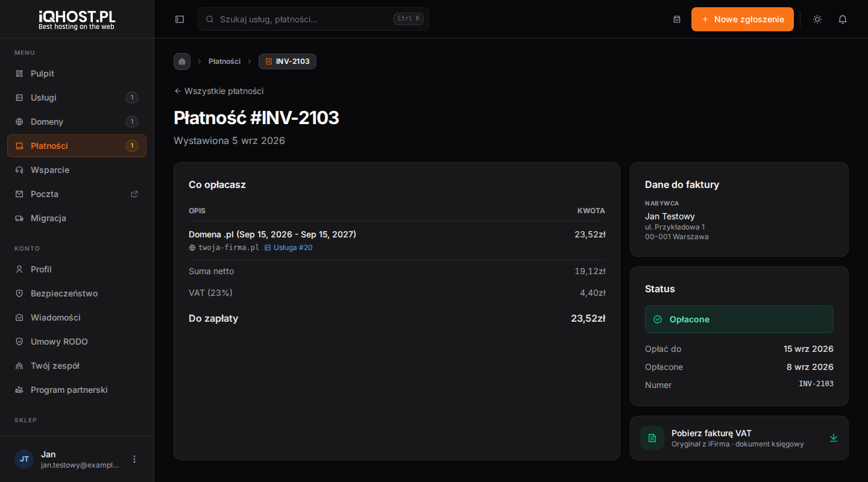
Task: Focus the search field Szukaj usług, płatności
Action: pos(313,19)
